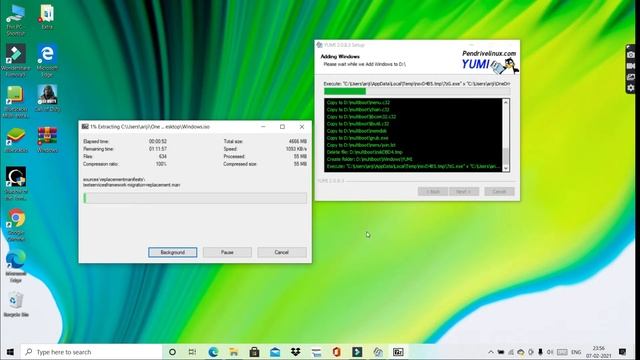Open Dropbox from the taskbar
This screenshot has height=360, width=640.
click(296, 352)
